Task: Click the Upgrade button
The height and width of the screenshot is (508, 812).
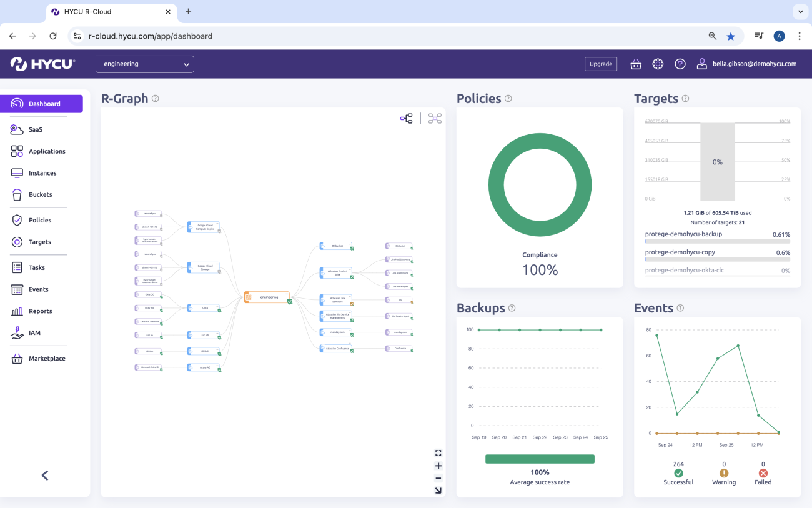Action: (x=600, y=64)
